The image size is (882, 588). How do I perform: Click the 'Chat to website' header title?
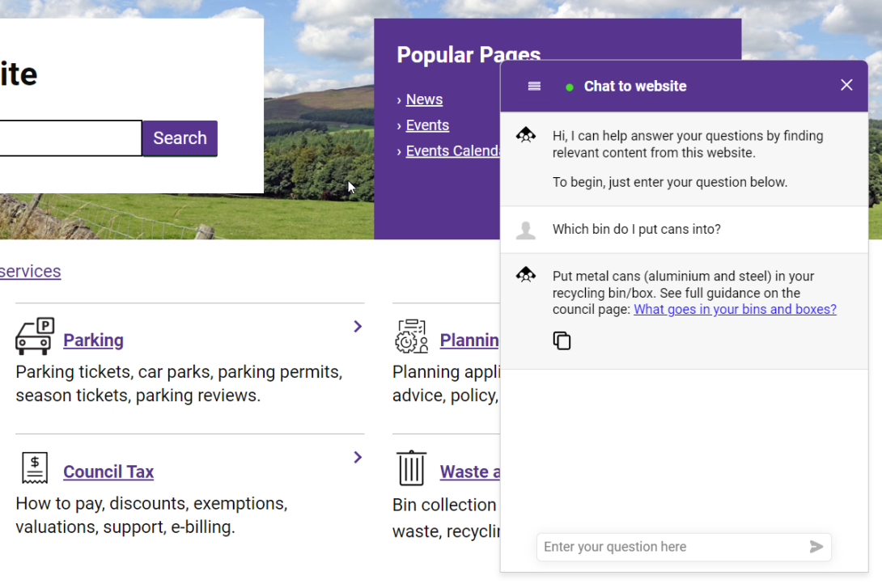point(635,86)
